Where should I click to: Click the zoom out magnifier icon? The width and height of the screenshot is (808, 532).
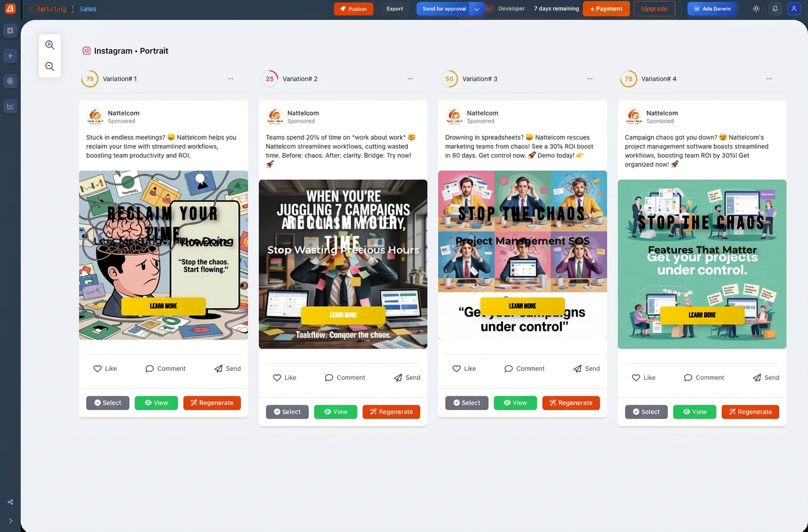tap(50, 66)
